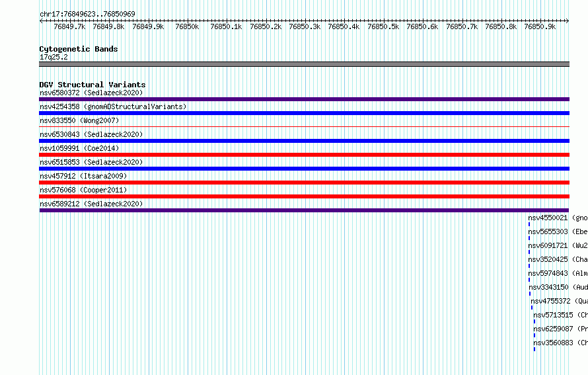
Task: Click the thin red nsv833550 bar
Action: click(x=304, y=127)
